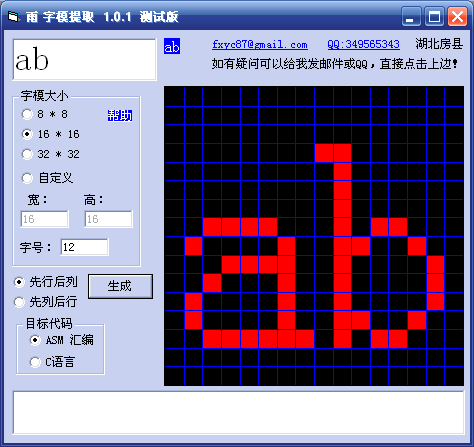This screenshot has width=474, height=447.
Task: Close the font extraction window
Action: click(x=457, y=16)
